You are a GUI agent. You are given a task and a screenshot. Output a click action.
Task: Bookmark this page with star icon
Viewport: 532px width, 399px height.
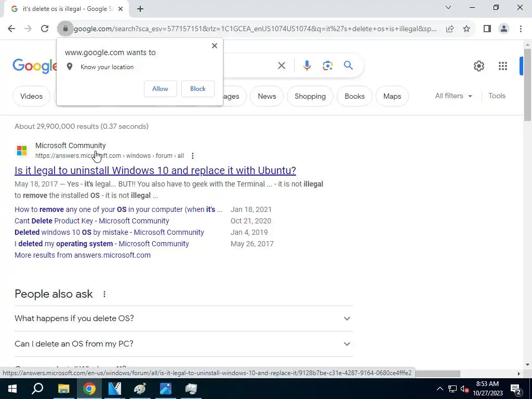pyautogui.click(x=467, y=29)
